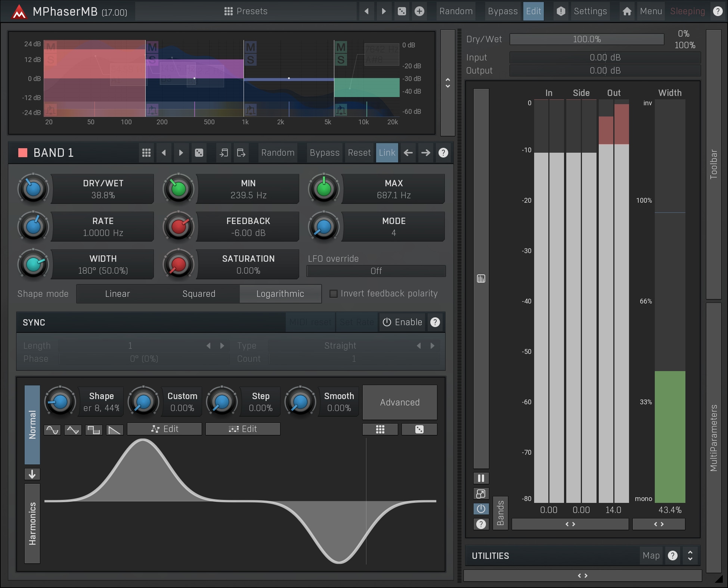Toggle the Link button for Band 1
The width and height of the screenshot is (728, 588).
click(x=387, y=153)
